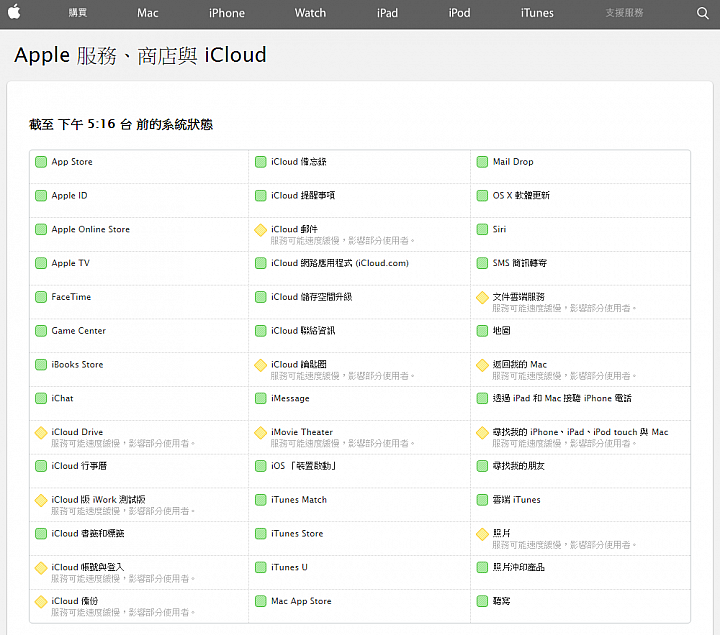The height and width of the screenshot is (635, 720).
Task: Click green status icon beside SMS 簡訊轉寄
Action: (x=482, y=263)
